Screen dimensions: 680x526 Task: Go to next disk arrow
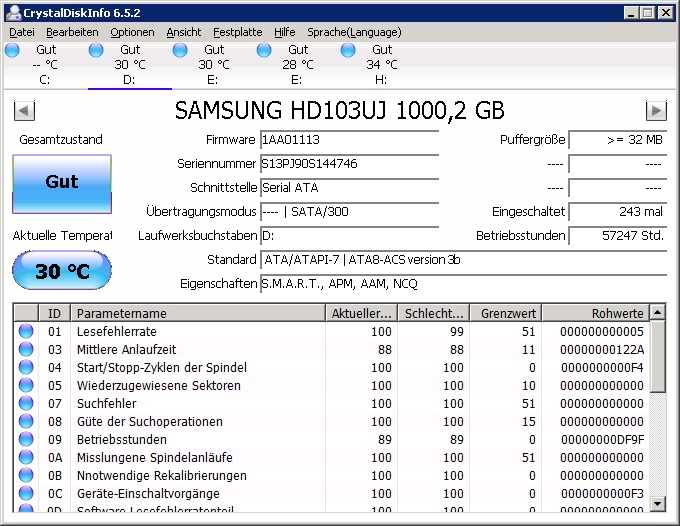(x=656, y=111)
